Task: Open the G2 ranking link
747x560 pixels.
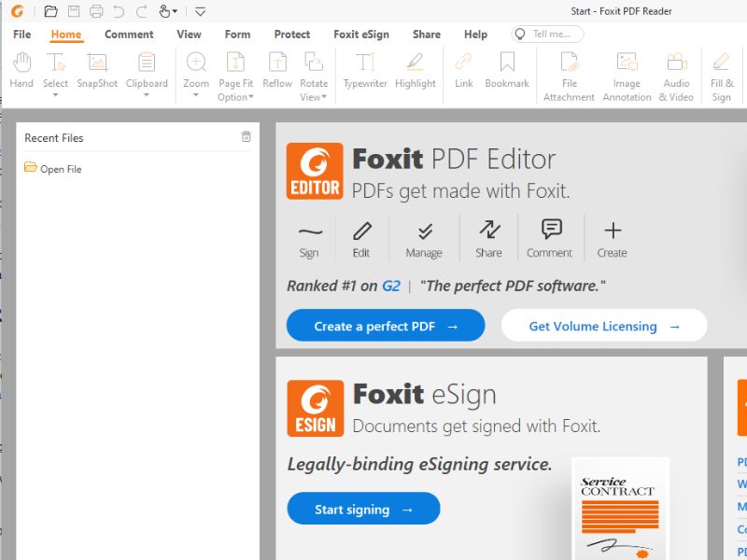Action: pos(390,285)
